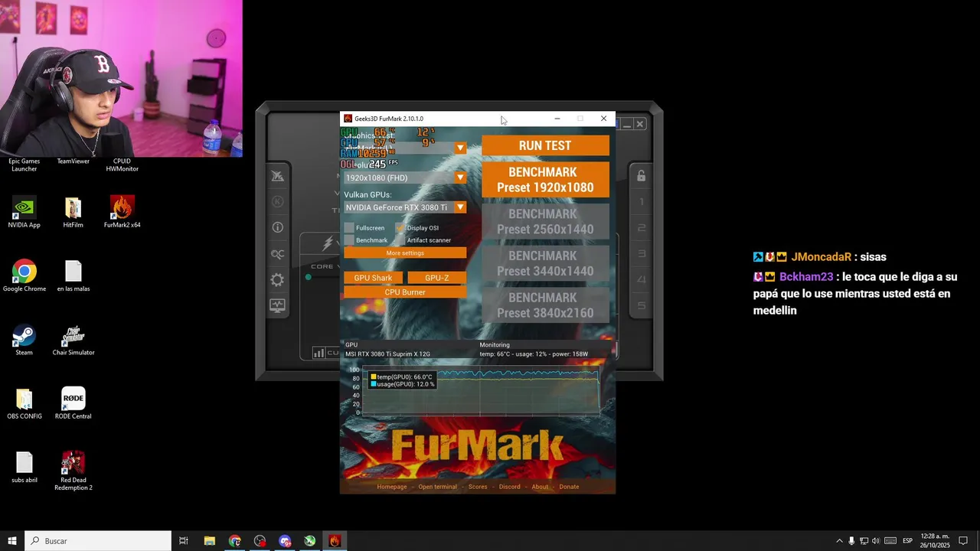
Task: Select Afterburner profile slot 1
Action: coord(642,202)
